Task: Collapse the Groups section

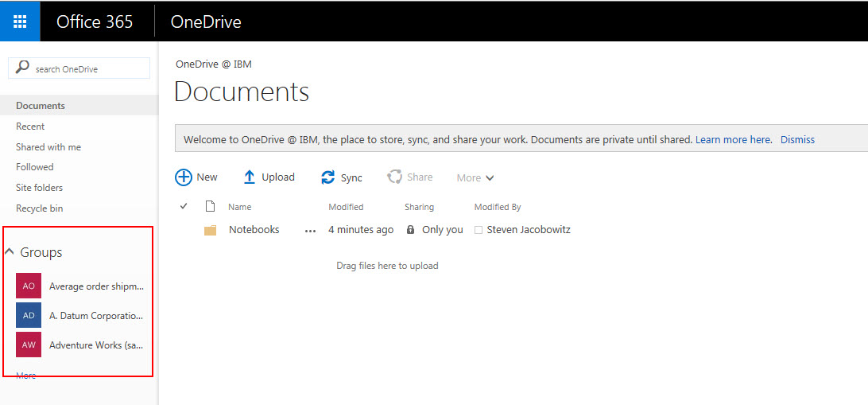Action: (x=10, y=252)
